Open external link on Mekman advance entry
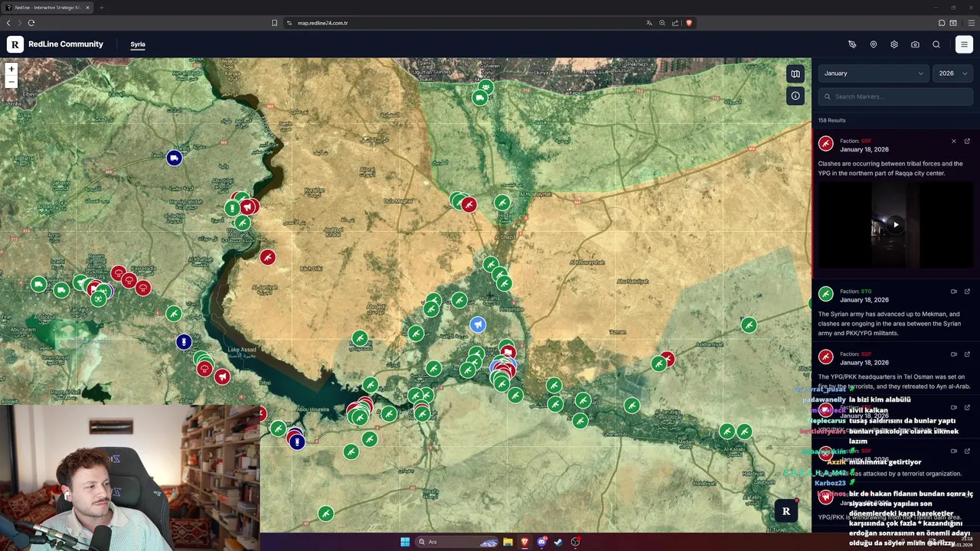The image size is (980, 551). coord(967,291)
